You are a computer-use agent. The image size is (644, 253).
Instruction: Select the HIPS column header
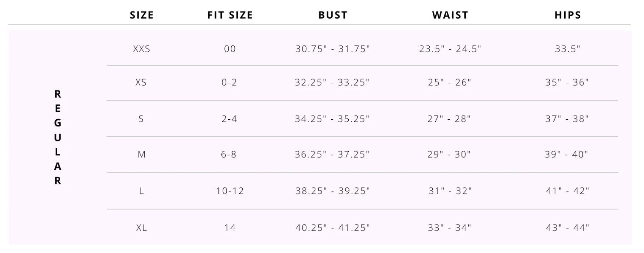tap(568, 15)
